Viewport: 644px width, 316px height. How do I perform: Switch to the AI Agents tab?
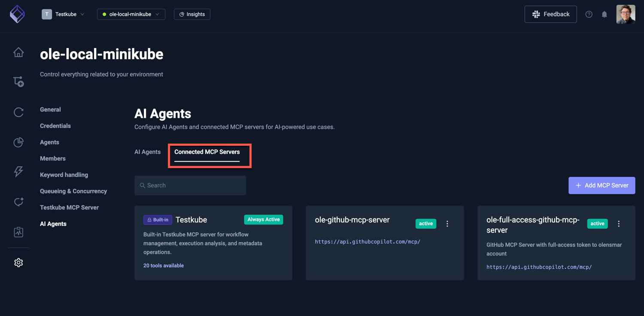tap(147, 152)
